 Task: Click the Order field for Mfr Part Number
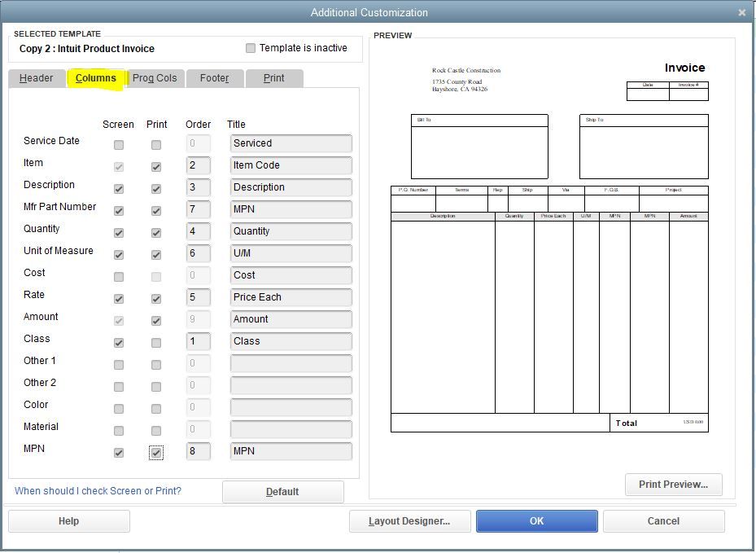199,209
